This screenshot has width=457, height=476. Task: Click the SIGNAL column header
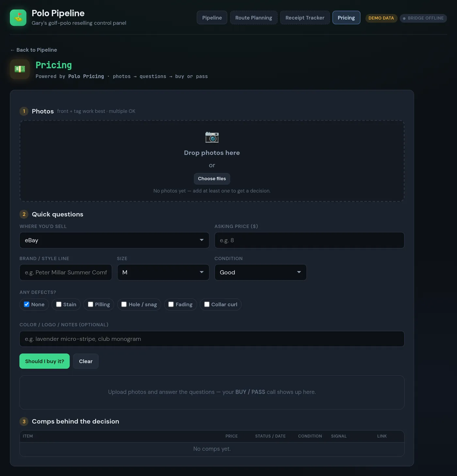[x=339, y=436]
